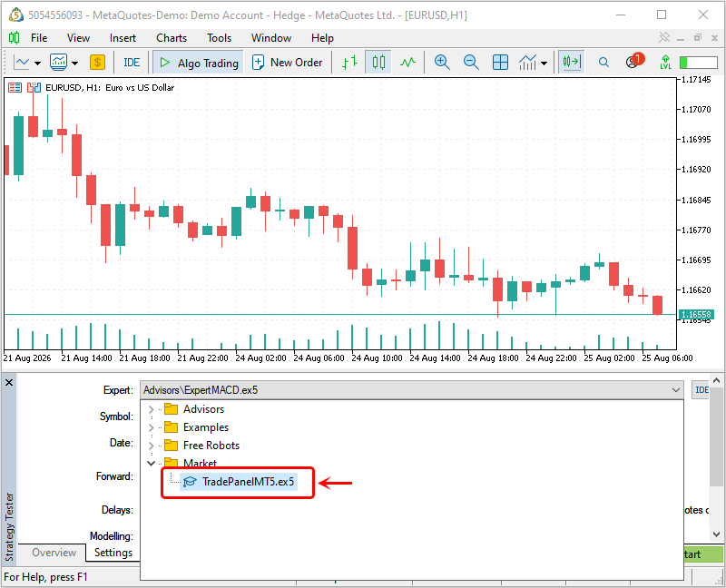Zoom out of the chart
Viewport: 726px width, 588px height.
pos(471,62)
